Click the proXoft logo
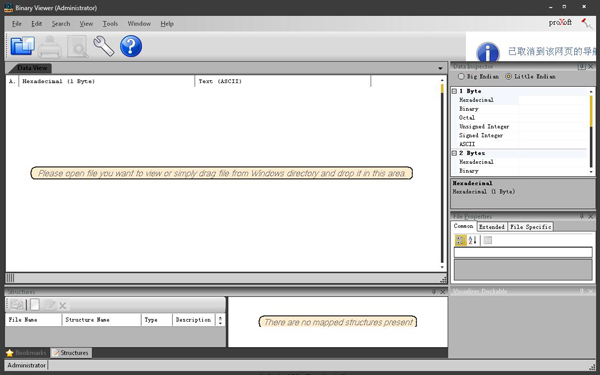The height and width of the screenshot is (375, 600). click(x=560, y=23)
